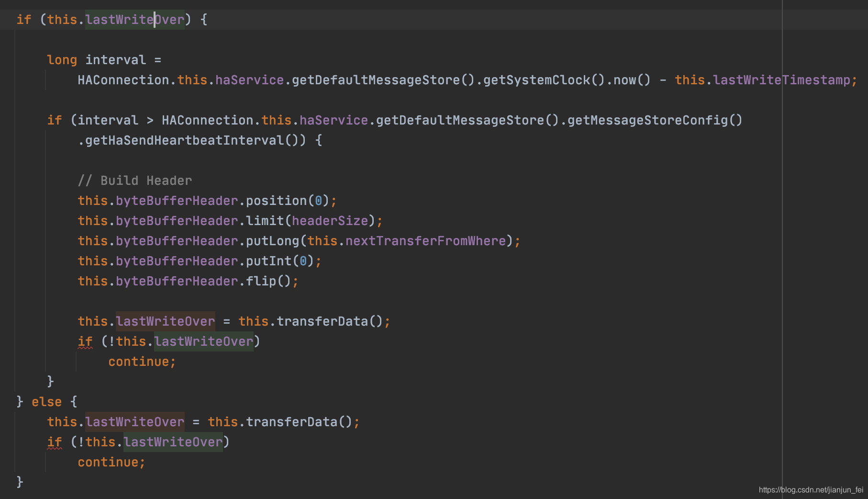Select the 'long' keyword before interval
The width and height of the screenshot is (868, 499).
tap(62, 60)
